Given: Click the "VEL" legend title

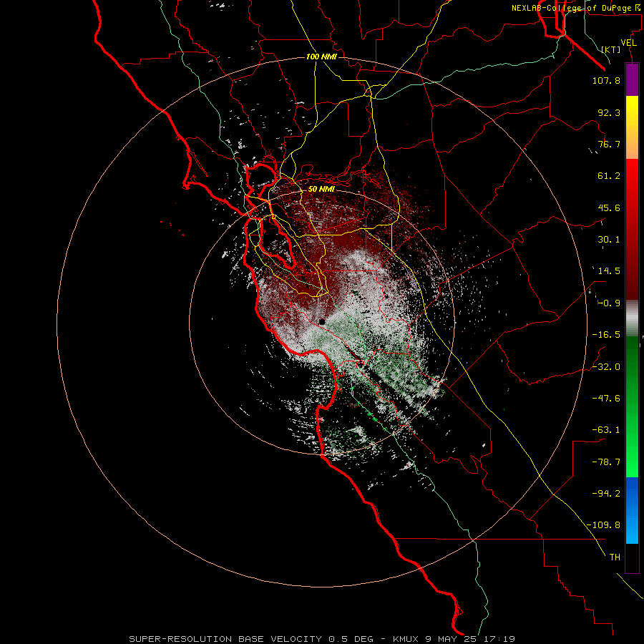Looking at the screenshot, I should tap(628, 43).
